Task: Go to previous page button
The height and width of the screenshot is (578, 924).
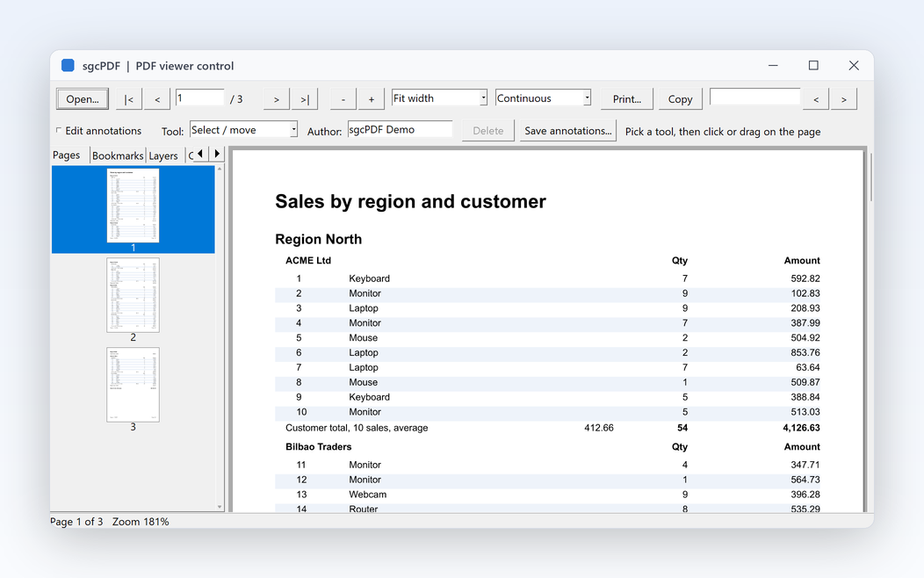Action: [157, 99]
